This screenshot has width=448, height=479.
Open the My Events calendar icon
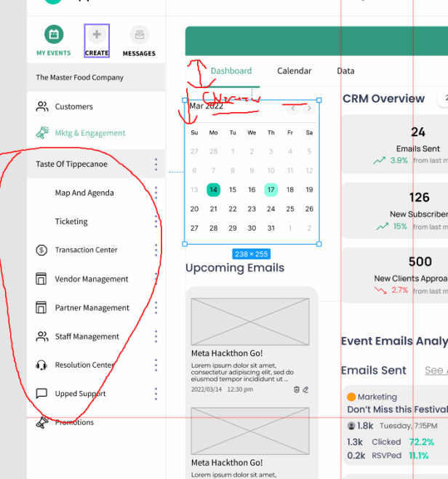(x=54, y=34)
